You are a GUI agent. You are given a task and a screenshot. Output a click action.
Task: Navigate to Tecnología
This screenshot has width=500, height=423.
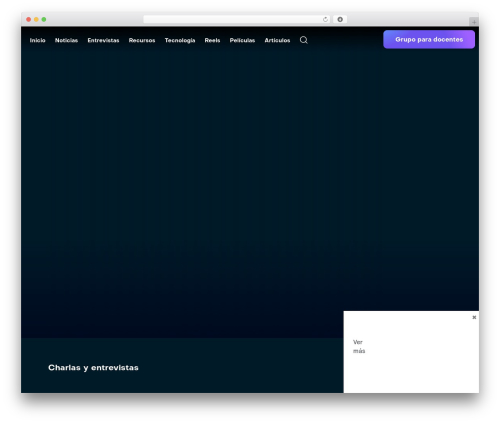180,40
